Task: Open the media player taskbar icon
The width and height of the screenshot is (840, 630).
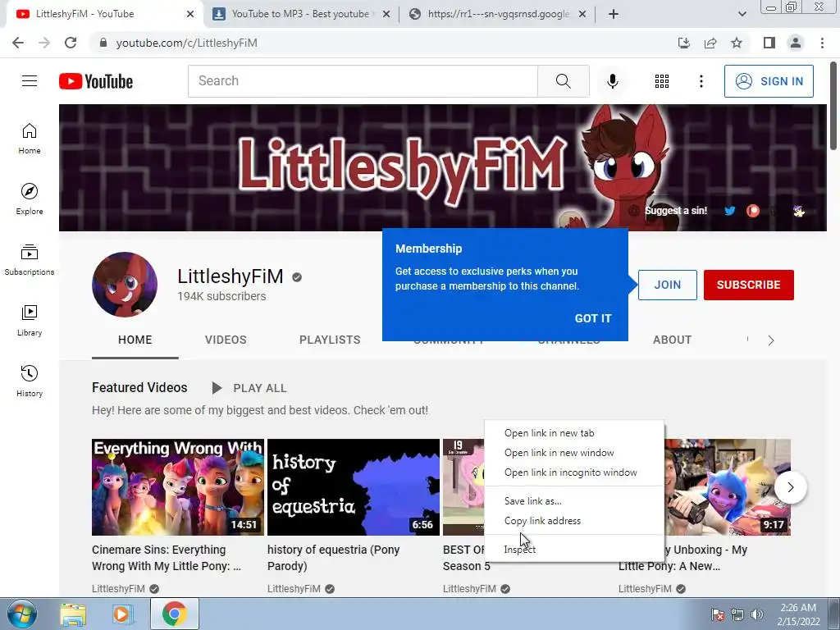Action: 122,614
